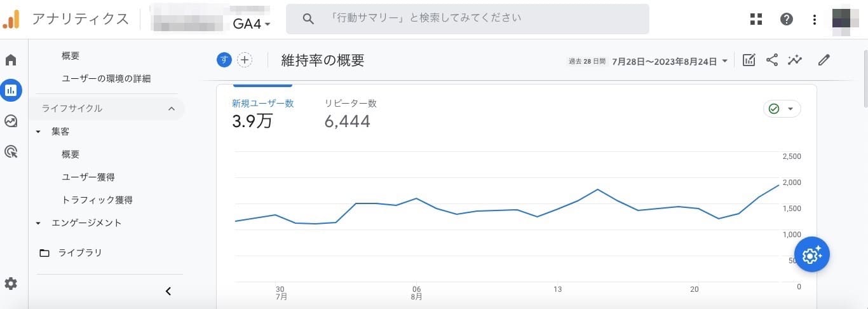Open the Home icon in left rail
Viewport: 868px width, 309px height.
point(11,60)
